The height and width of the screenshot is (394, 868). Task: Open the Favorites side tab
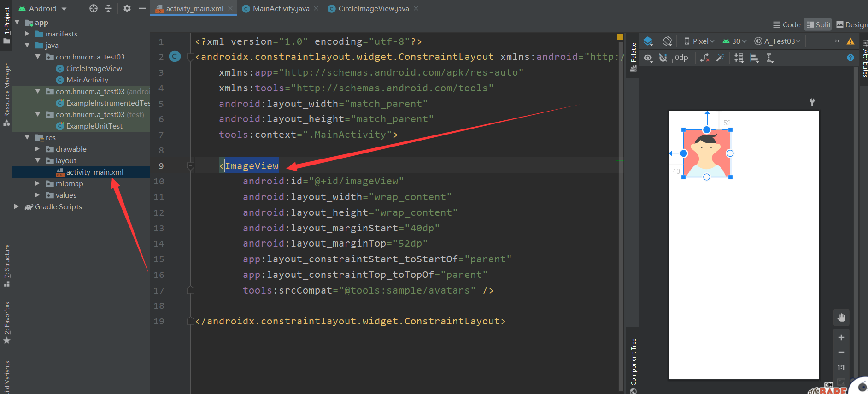point(6,323)
